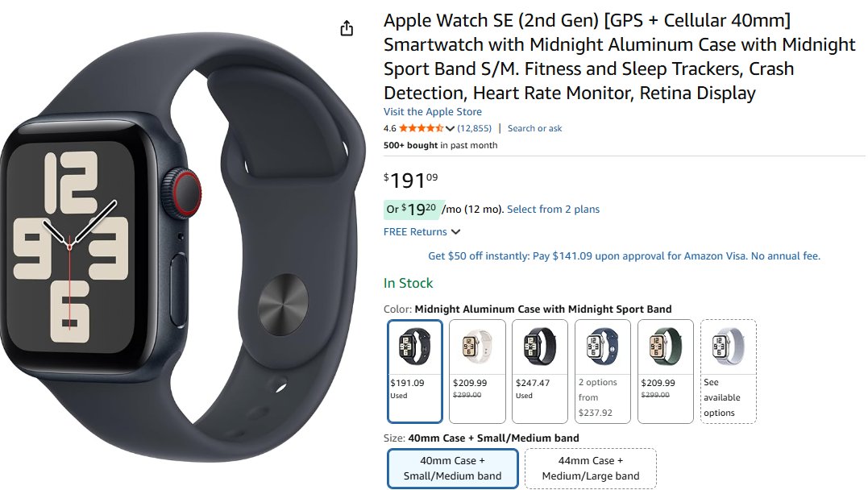Click the $19.20 monthly payment badge
The image size is (868, 490).
pyautogui.click(x=413, y=210)
